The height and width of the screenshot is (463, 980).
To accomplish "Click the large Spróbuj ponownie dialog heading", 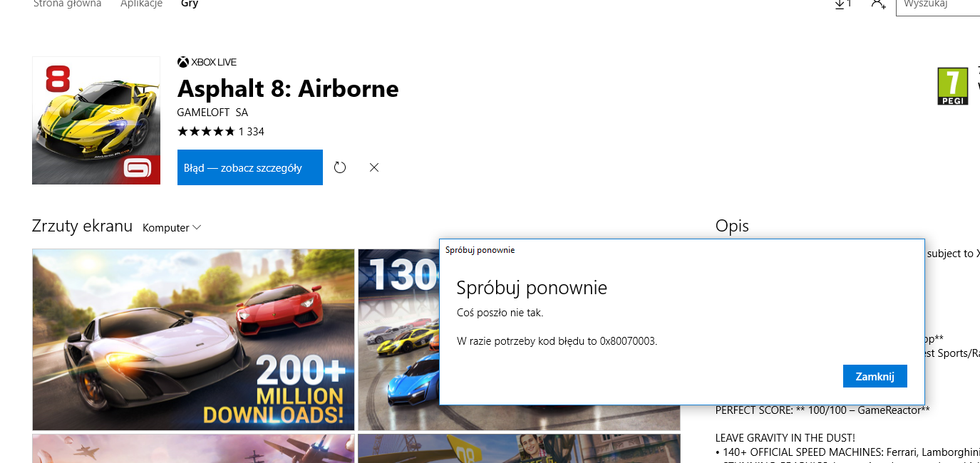I will pos(532,288).
